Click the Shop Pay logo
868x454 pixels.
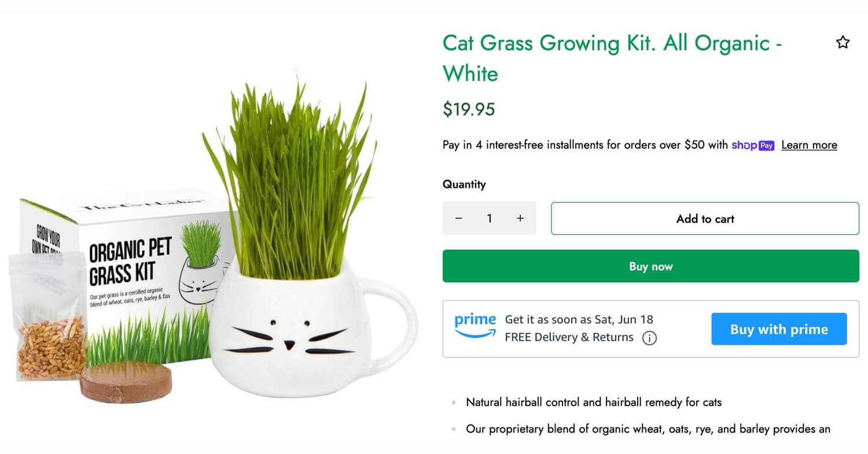point(753,145)
